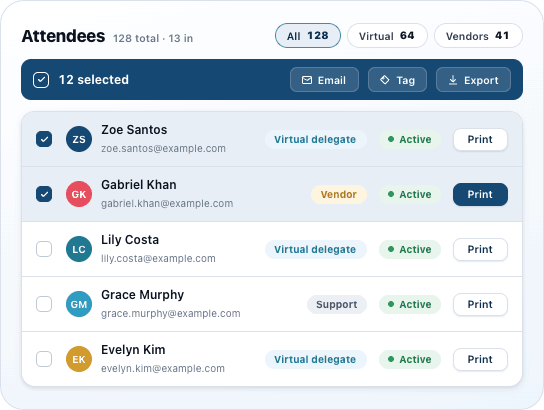Click the name Gabriel Khan
The width and height of the screenshot is (544, 410).
139,185
